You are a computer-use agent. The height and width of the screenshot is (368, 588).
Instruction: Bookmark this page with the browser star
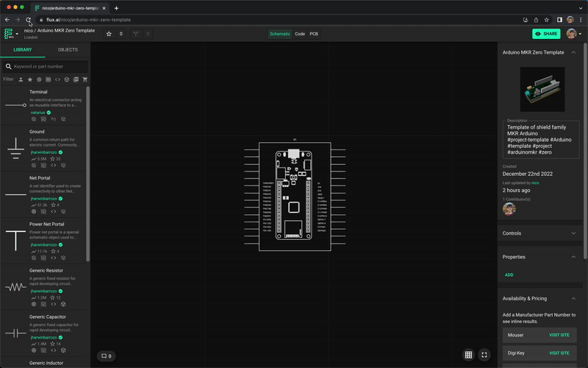tap(546, 20)
